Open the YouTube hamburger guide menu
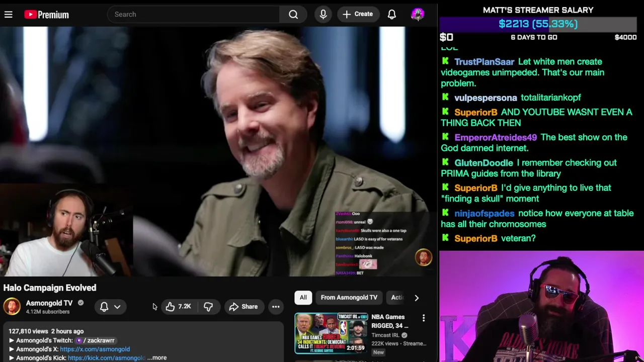 point(9,15)
